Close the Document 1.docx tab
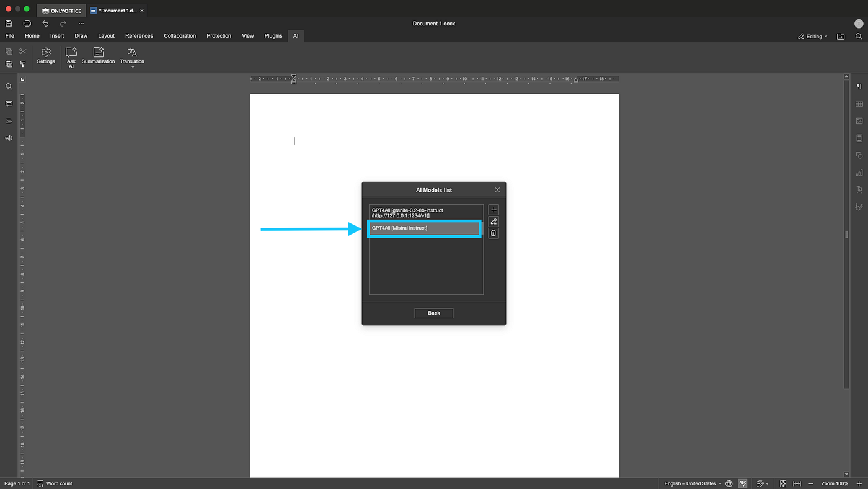 [x=142, y=11]
